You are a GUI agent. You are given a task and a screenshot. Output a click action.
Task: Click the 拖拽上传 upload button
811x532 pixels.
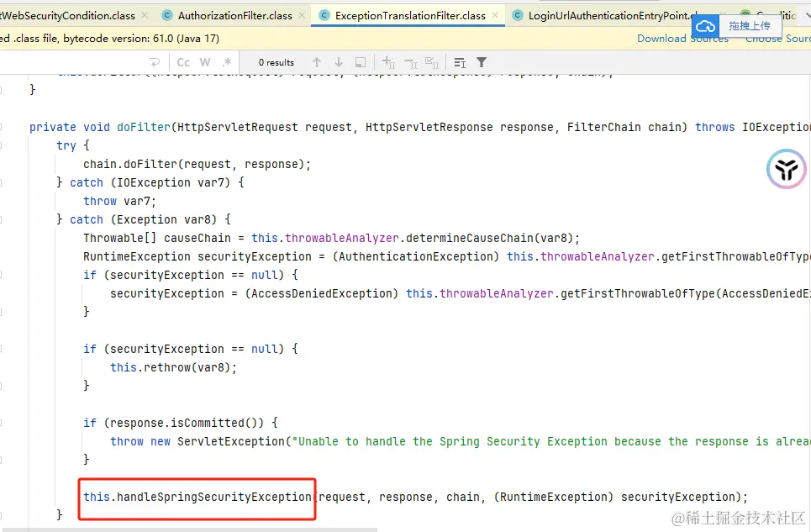point(750,26)
